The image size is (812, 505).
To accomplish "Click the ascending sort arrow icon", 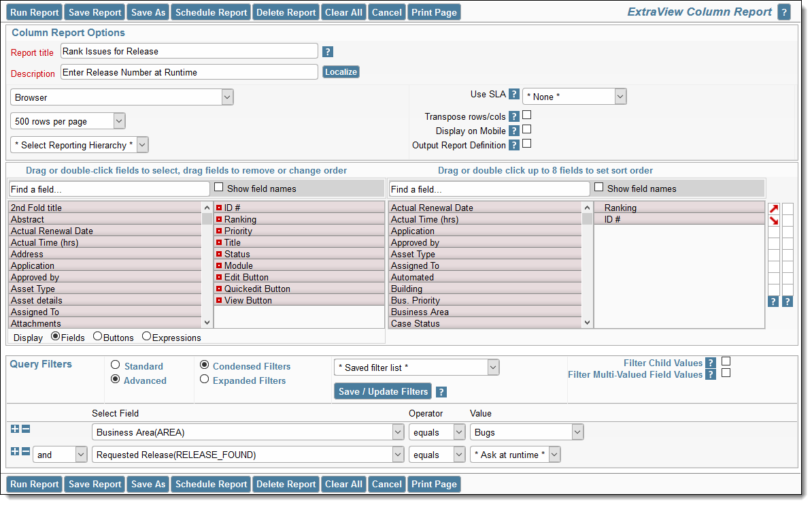I will 773,209.
